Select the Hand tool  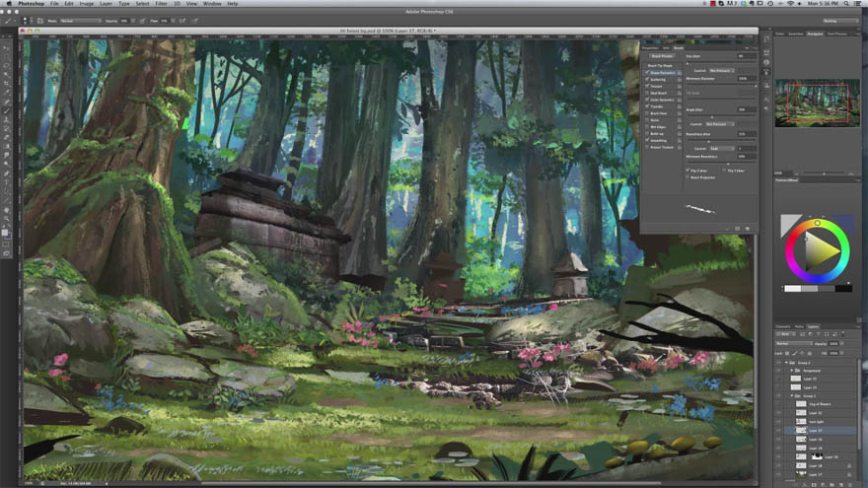[7, 209]
